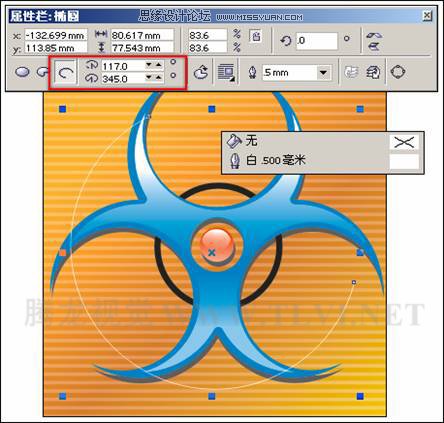This screenshot has height=423, width=444.
Task: Click the starting angle icon beside 117.0
Action: pos(92,65)
